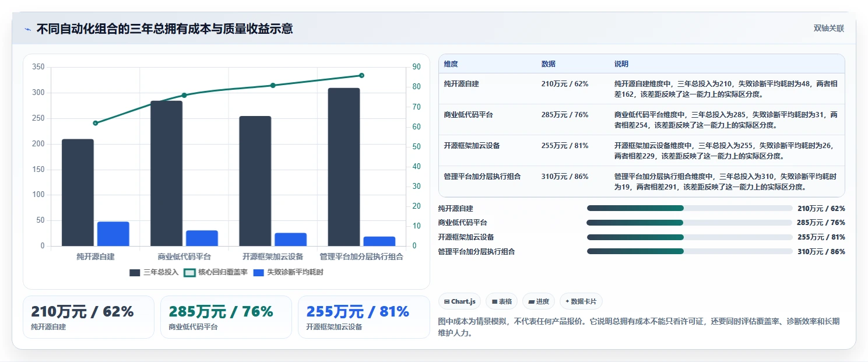The height and width of the screenshot is (362, 868).
Task: Click the 进度 tag chip
Action: (539, 301)
